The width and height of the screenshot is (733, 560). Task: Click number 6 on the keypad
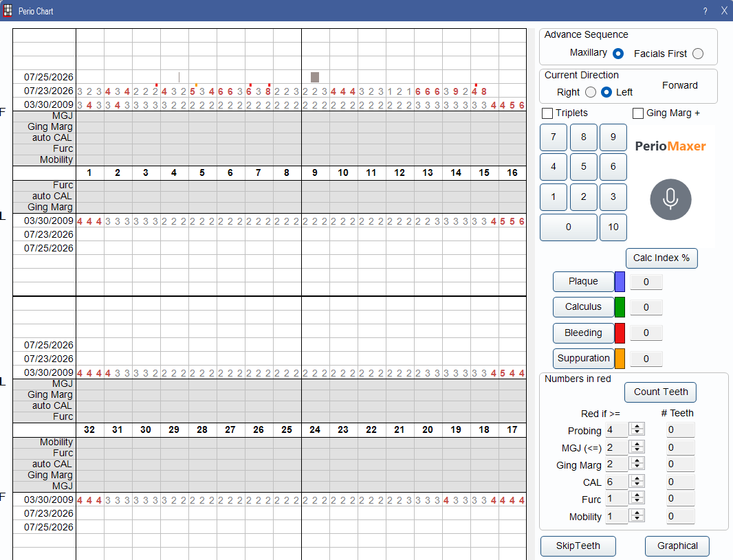click(613, 167)
